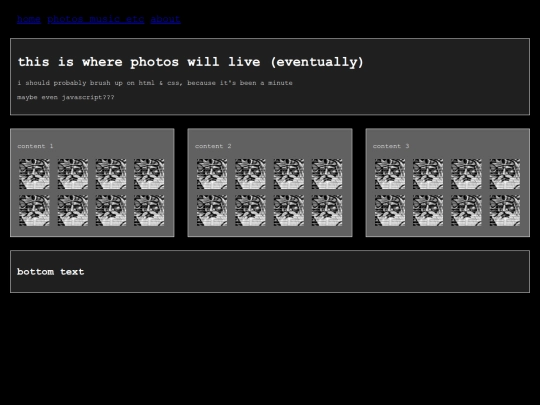The height and width of the screenshot is (405, 540).
Task: Click the content 2 label
Action: pyautogui.click(x=213, y=146)
